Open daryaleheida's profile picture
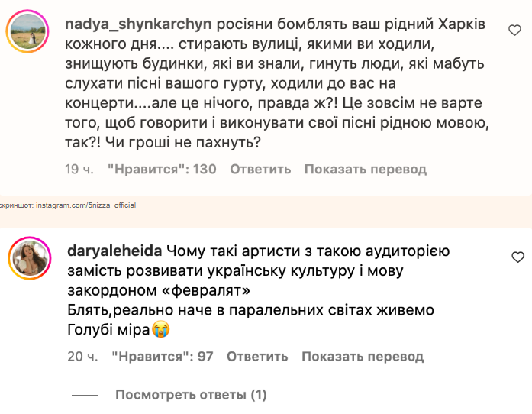This screenshot has height=414, width=532. pos(28,260)
